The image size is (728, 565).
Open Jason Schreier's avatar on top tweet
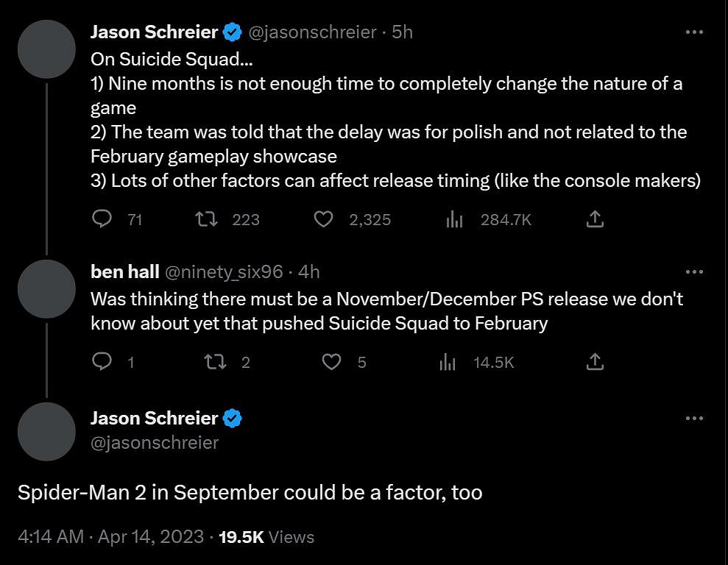tap(46, 49)
